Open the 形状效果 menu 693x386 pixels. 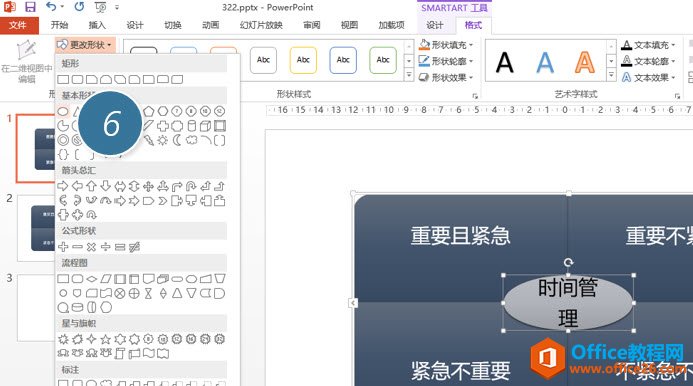click(446, 77)
